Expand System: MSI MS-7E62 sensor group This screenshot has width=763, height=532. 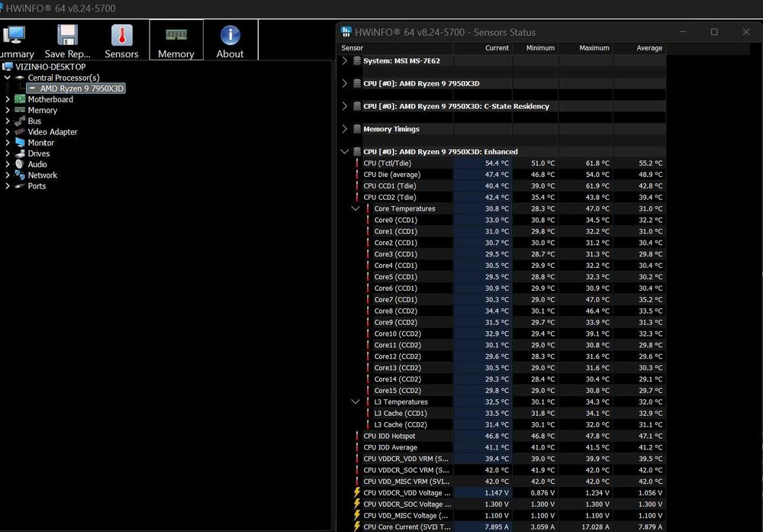[x=345, y=61]
